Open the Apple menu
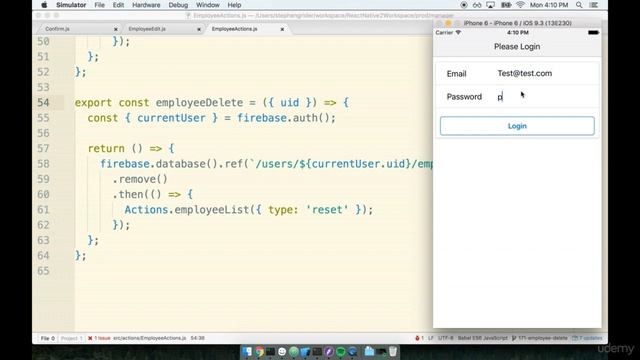The height and width of the screenshot is (360, 640). 44,5
